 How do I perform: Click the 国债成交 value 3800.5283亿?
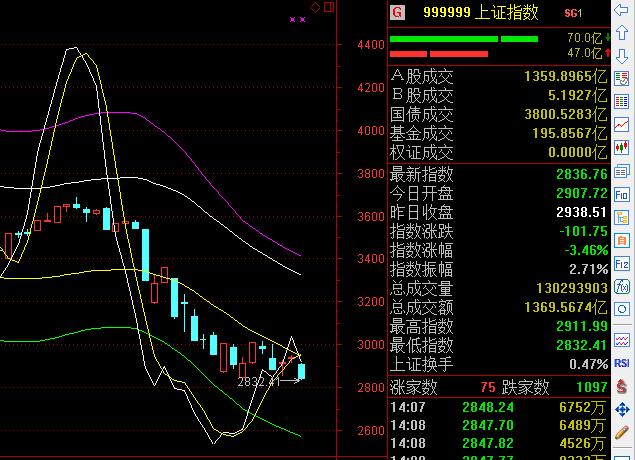pos(566,114)
